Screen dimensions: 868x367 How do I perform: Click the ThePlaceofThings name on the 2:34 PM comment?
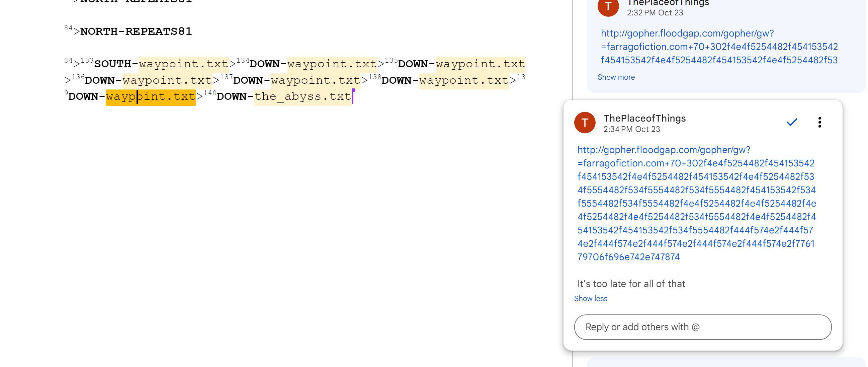644,119
